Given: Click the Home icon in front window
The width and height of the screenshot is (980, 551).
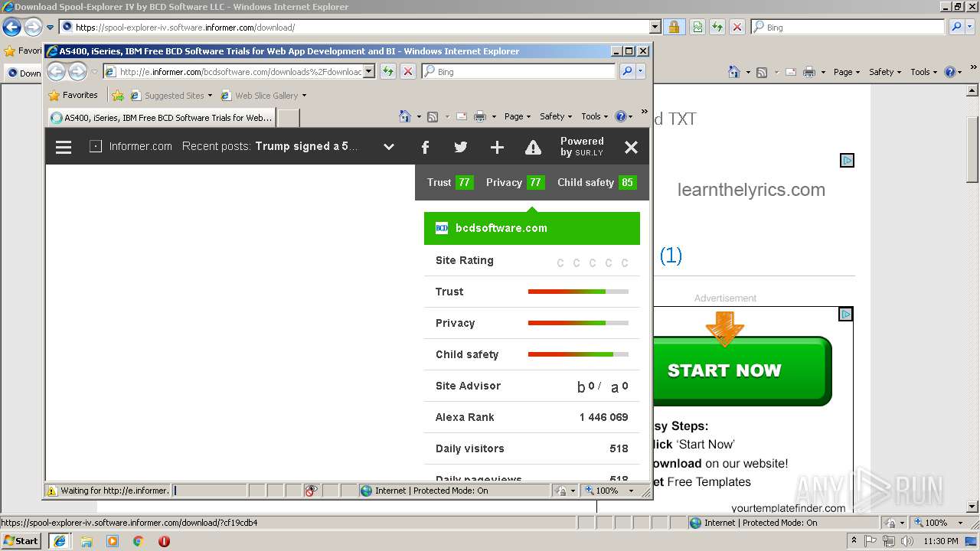Looking at the screenshot, I should click(x=405, y=116).
